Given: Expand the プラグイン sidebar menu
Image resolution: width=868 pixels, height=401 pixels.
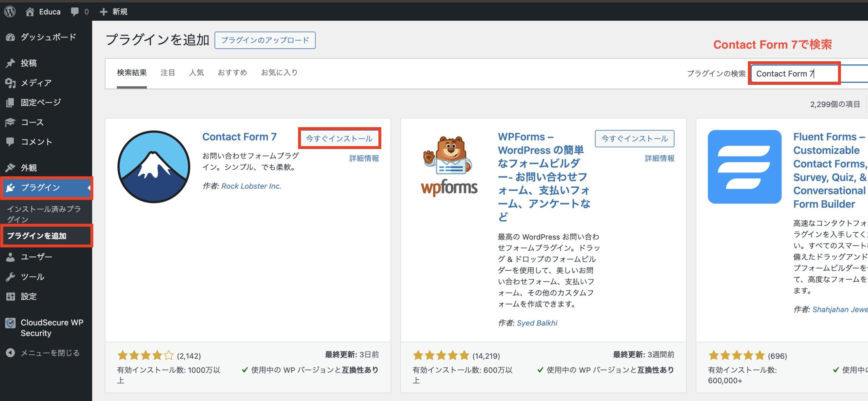Looking at the screenshot, I should coord(40,187).
